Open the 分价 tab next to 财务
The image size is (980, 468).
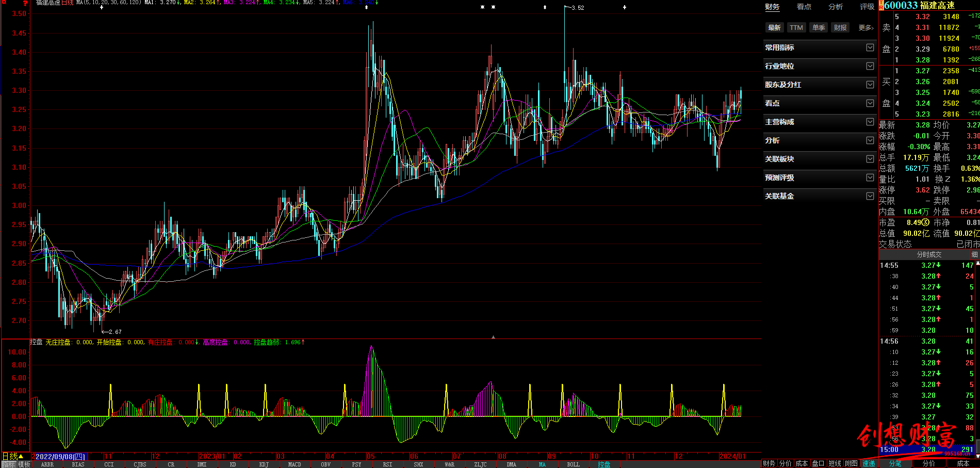pos(785,463)
